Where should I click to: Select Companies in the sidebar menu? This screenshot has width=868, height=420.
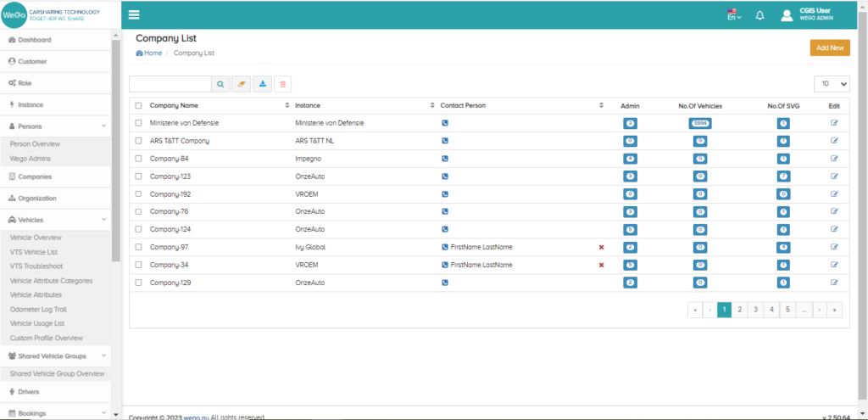[34, 176]
